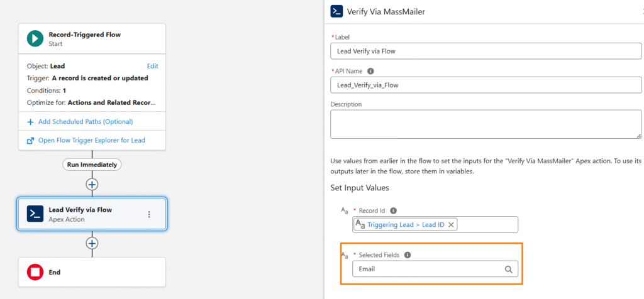
Task: Add element before the End node
Action: pyautogui.click(x=92, y=243)
